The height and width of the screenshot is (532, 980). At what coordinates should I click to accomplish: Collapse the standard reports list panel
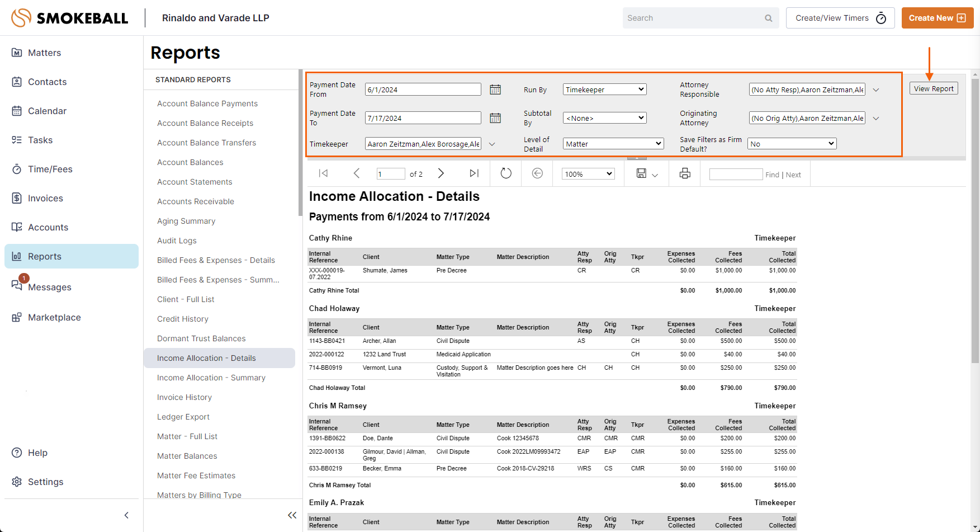point(292,515)
